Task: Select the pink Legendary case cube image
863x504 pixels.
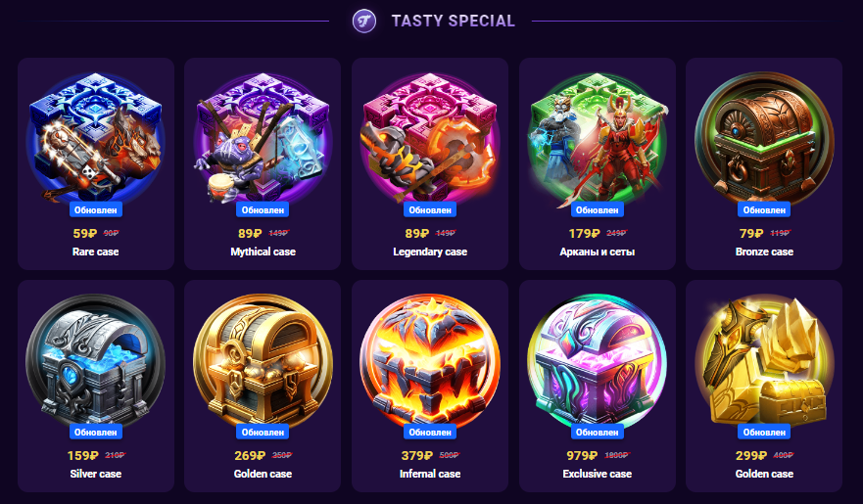Action: [x=430, y=137]
